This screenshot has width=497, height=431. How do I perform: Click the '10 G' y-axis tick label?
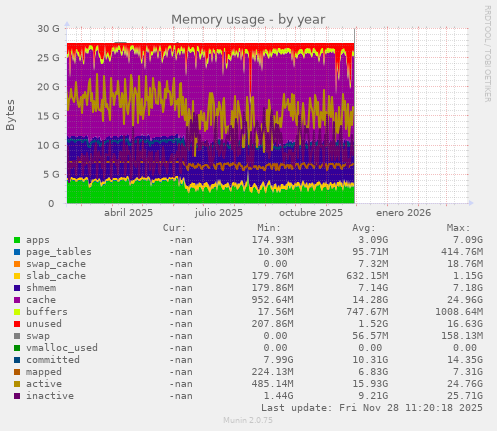point(48,145)
